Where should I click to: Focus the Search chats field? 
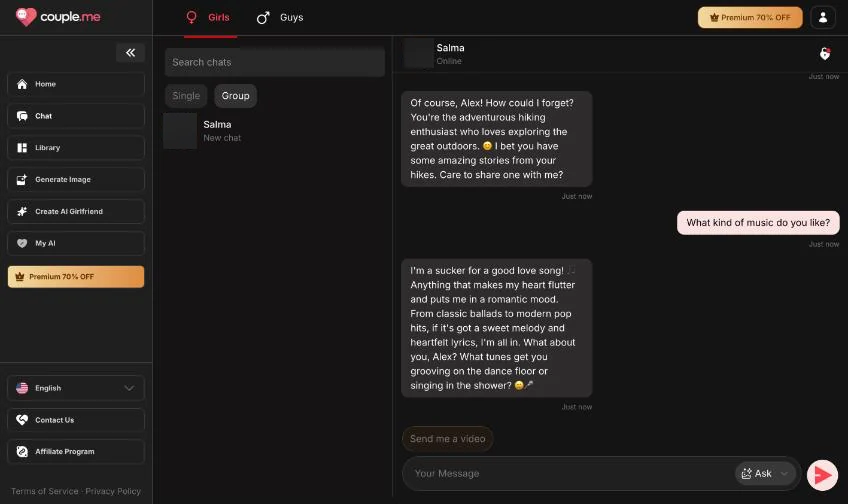[x=275, y=62]
